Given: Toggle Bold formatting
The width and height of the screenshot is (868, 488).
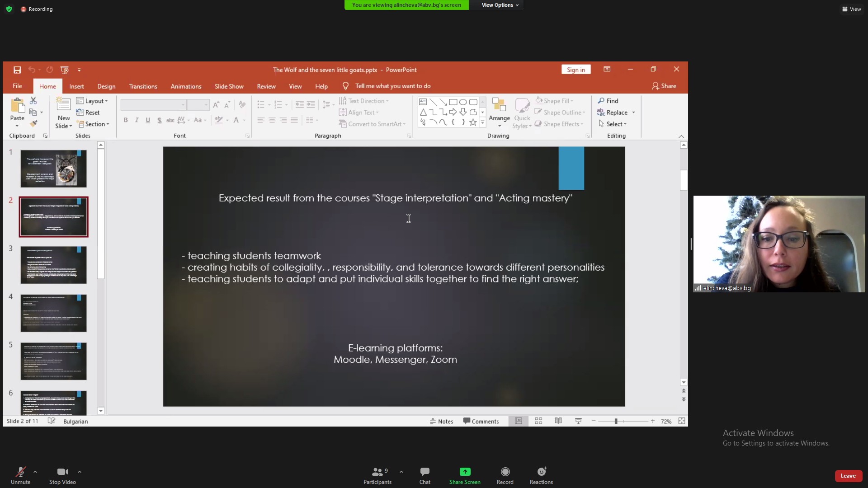Looking at the screenshot, I should click(x=126, y=120).
